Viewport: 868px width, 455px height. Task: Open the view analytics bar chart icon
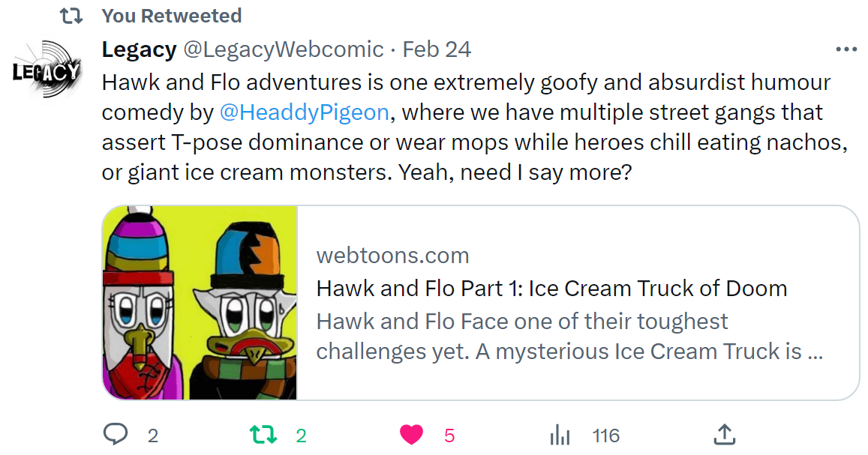click(560, 435)
